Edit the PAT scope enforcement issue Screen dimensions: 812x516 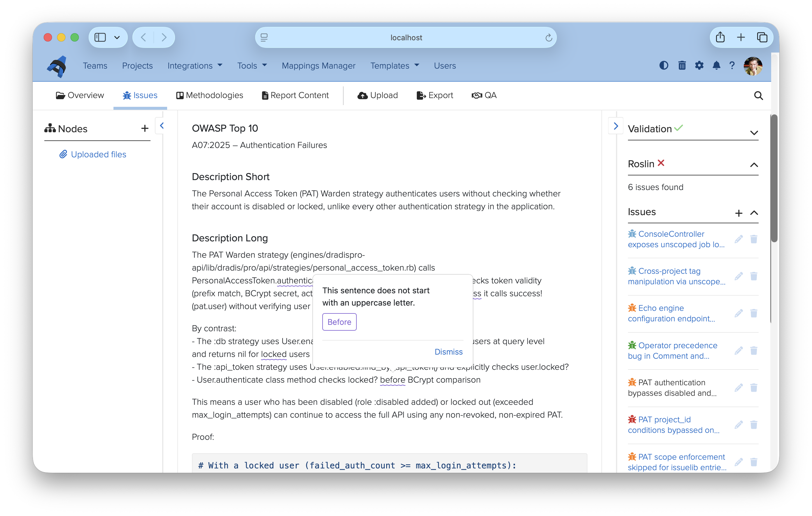[x=738, y=462]
